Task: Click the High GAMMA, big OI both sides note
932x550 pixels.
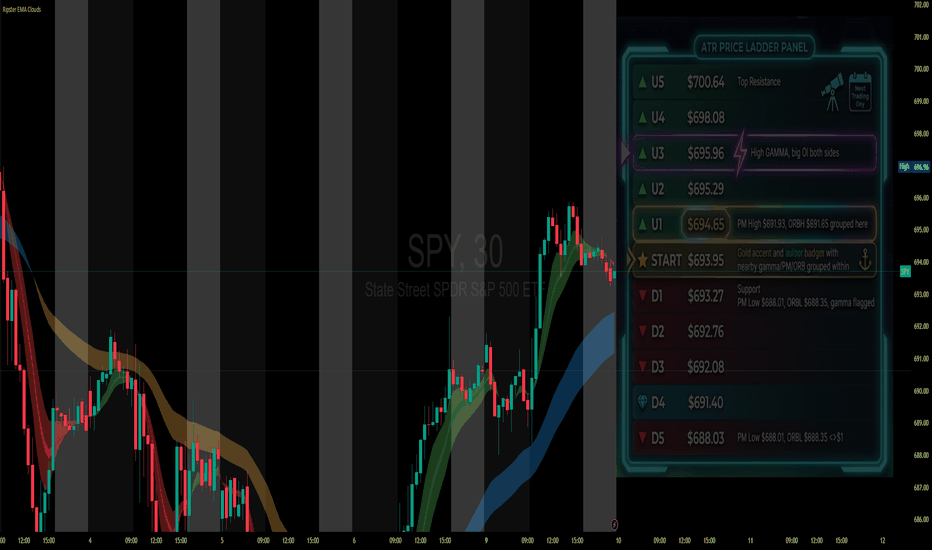Action: pos(795,153)
